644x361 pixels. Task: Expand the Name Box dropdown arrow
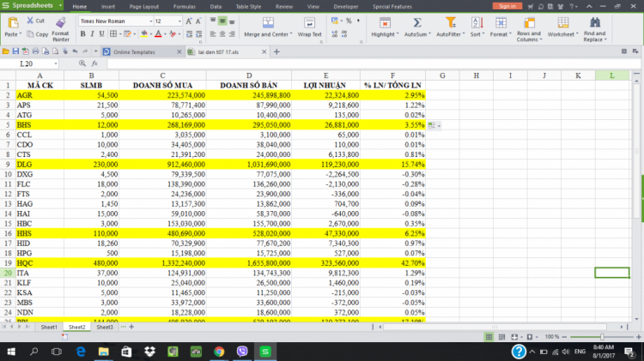pos(56,63)
